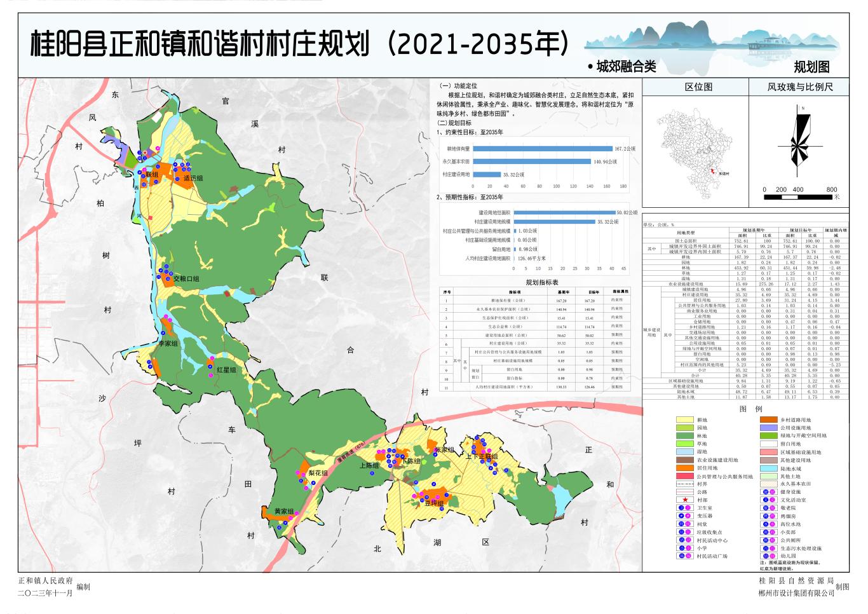Screen dimensions: 868x614
Task: Click the 城郊融合类 subtitle text
Action: pyautogui.click(x=626, y=67)
